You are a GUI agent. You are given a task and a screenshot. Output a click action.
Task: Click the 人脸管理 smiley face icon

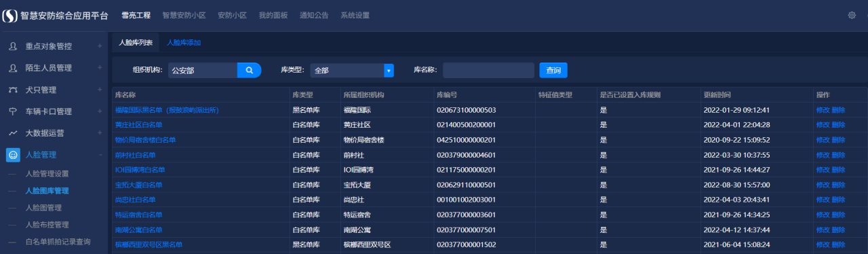point(13,155)
